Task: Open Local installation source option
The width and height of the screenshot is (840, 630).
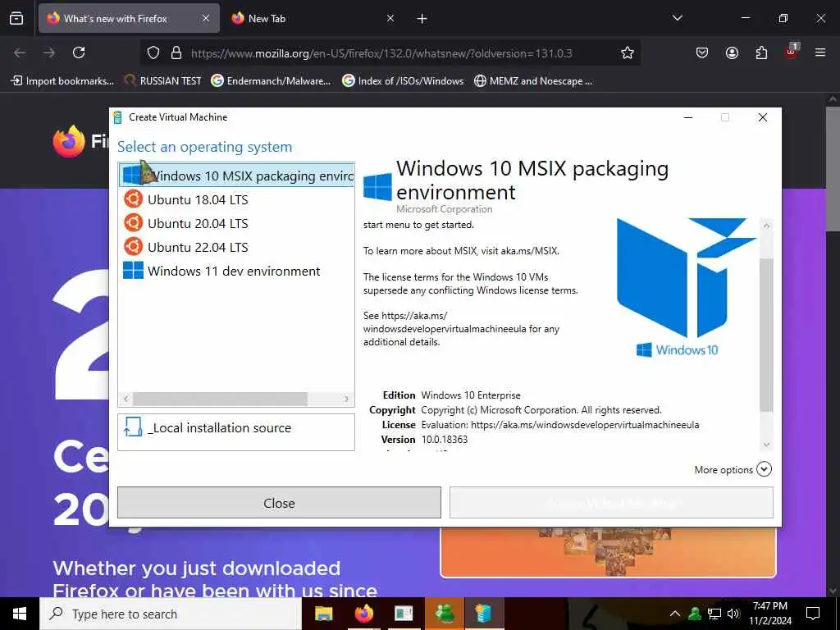Action: tap(236, 431)
